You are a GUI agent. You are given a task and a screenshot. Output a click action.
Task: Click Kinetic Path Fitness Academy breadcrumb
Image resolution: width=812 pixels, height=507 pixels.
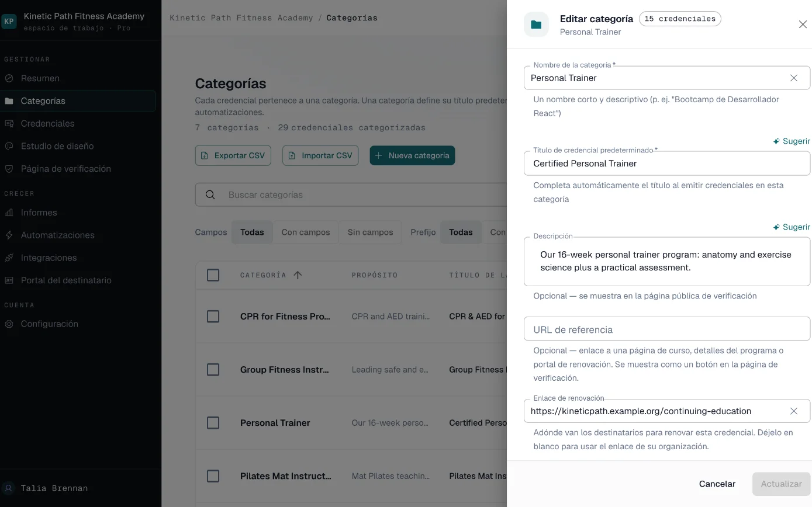point(241,18)
